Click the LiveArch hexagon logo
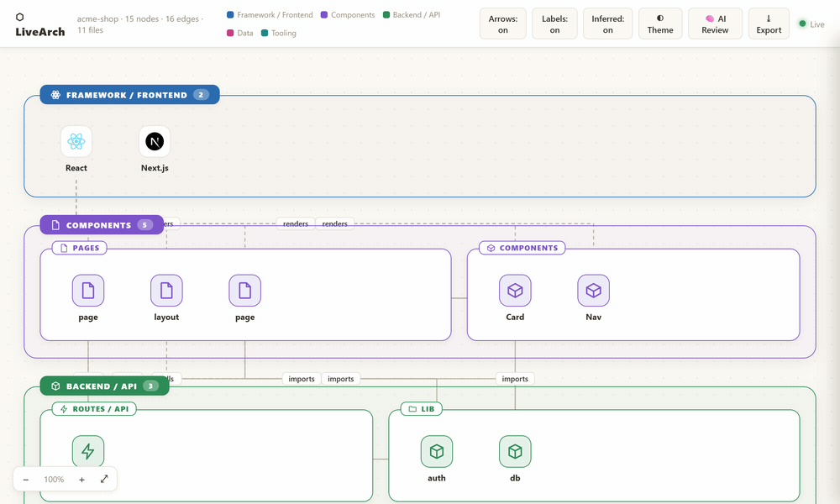This screenshot has height=504, width=840. click(x=20, y=17)
